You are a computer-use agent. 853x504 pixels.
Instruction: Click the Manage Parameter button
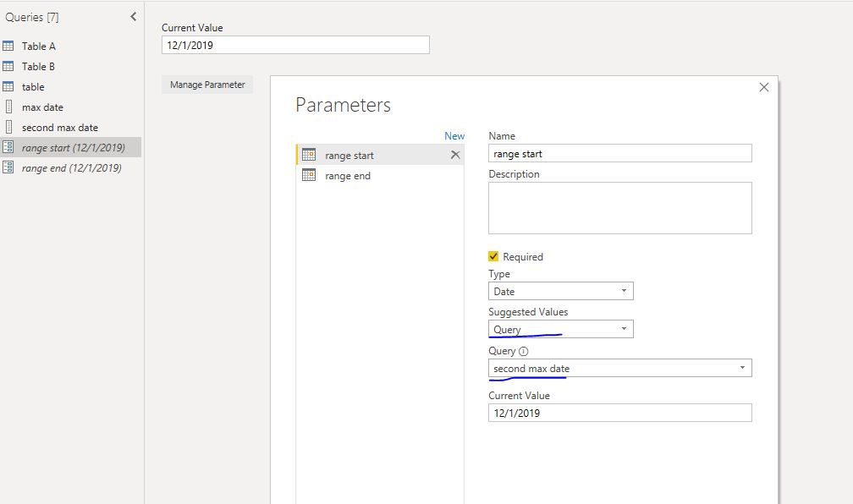[x=207, y=85]
